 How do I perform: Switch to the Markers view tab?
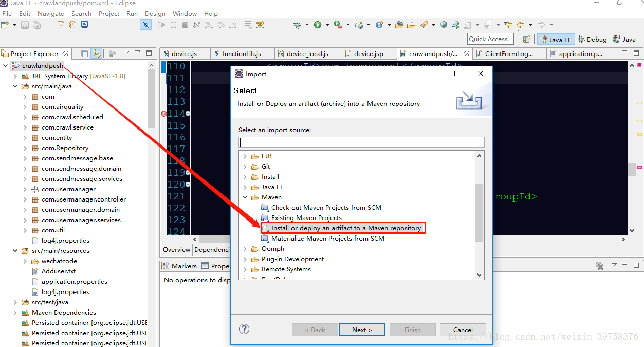coord(179,266)
